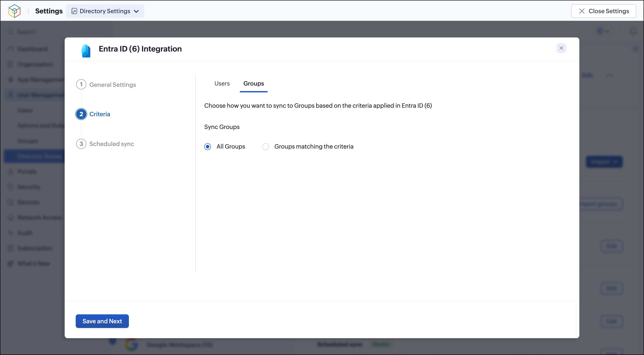Click the Sync Groups label
The image size is (644, 355).
pos(222,127)
